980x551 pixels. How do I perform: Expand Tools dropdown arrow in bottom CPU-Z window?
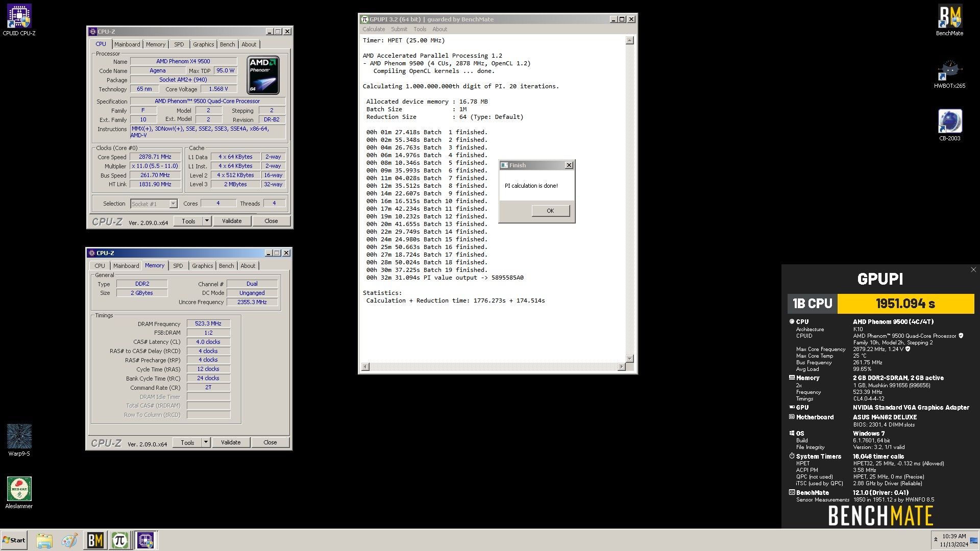(206, 442)
